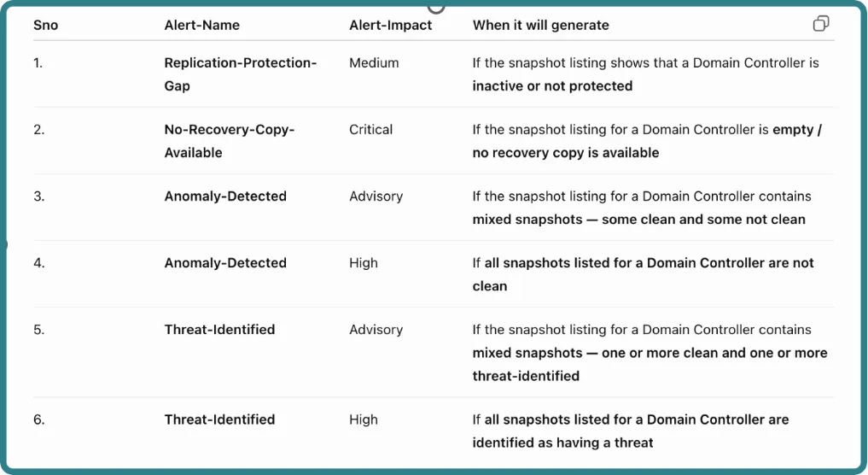This screenshot has height=475, width=868.
Task: Click the When it will generate header
Action: tap(541, 25)
